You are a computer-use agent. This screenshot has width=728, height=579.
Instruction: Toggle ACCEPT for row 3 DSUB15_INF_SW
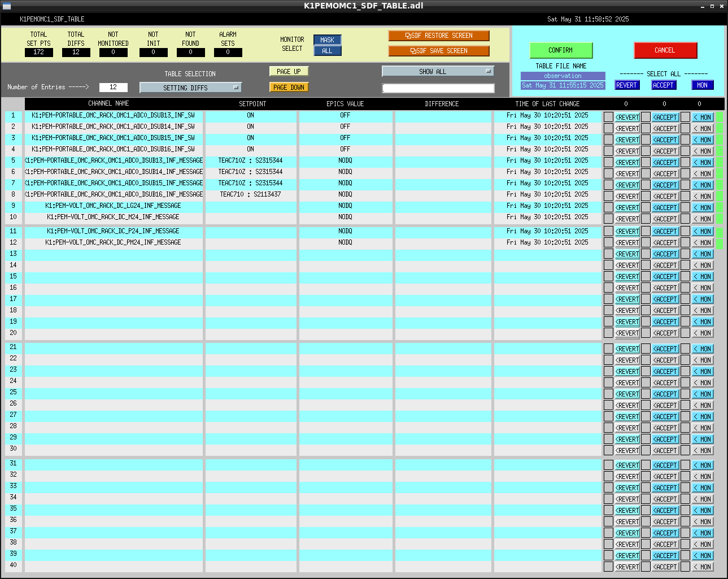point(666,140)
